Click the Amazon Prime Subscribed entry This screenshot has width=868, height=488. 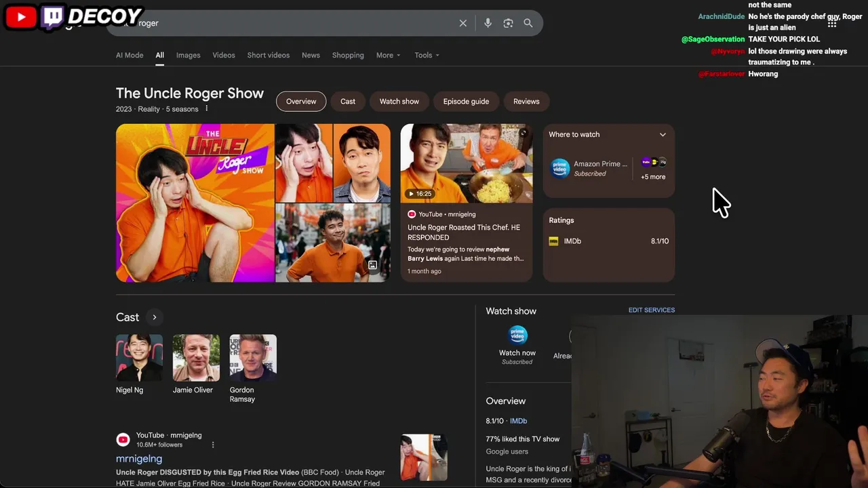click(x=590, y=168)
